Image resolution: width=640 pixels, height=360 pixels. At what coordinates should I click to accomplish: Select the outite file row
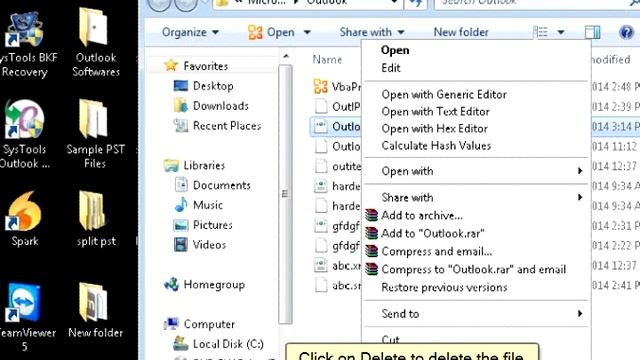[x=337, y=166]
